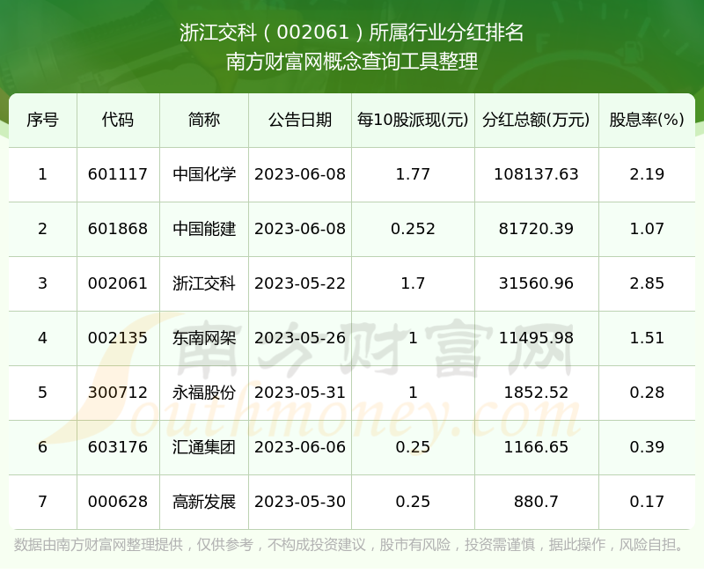Click rank number 4 in 序号 column

(x=42, y=338)
